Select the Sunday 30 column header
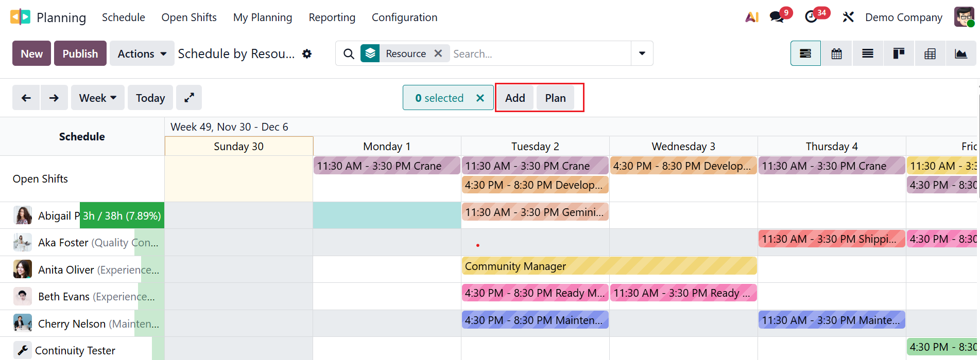This screenshot has width=980, height=360. [239, 146]
